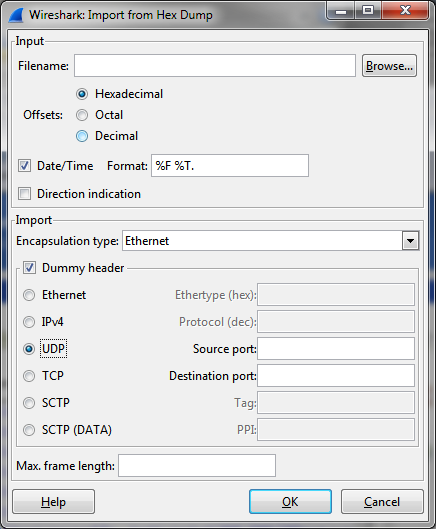This screenshot has width=436, height=529.
Task: Click the 'PPI:' label
Action: [x=247, y=430]
